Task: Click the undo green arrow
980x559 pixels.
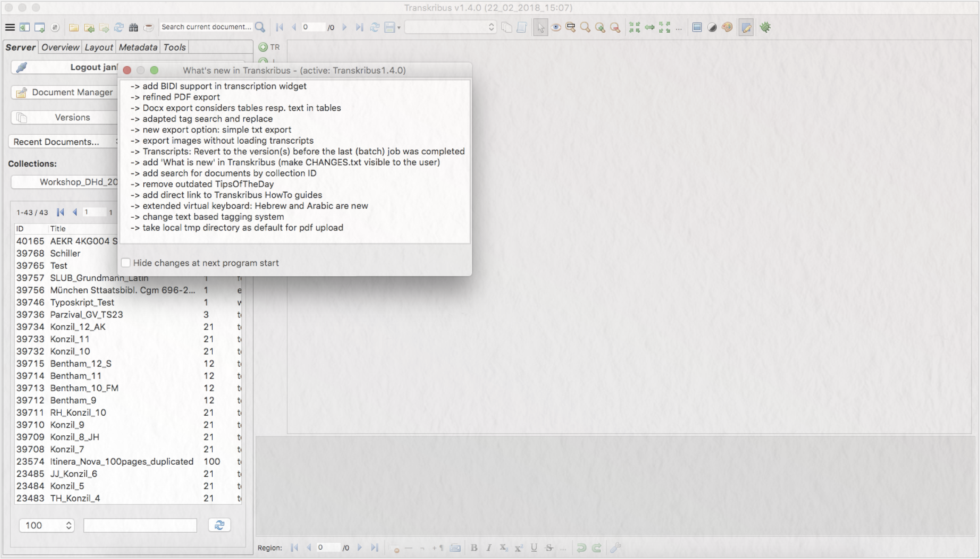Action: click(581, 548)
